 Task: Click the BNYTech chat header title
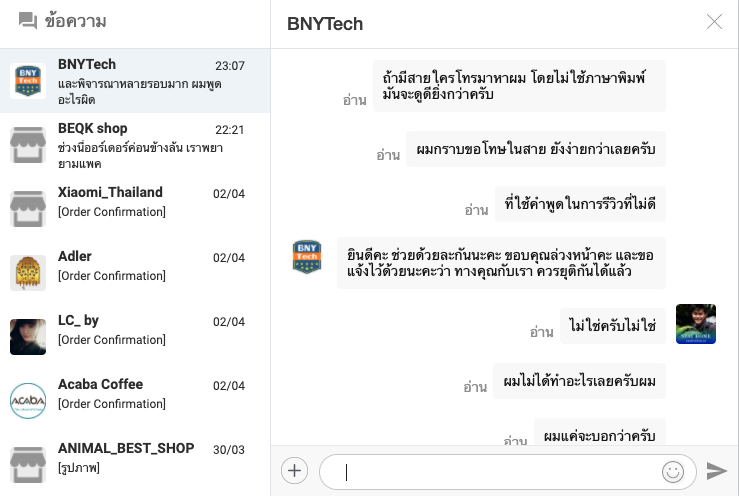point(325,24)
